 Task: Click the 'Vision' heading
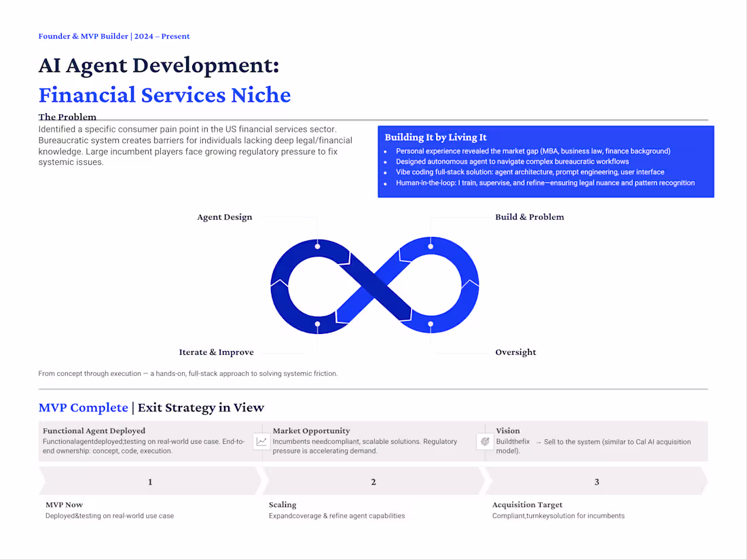pos(508,430)
